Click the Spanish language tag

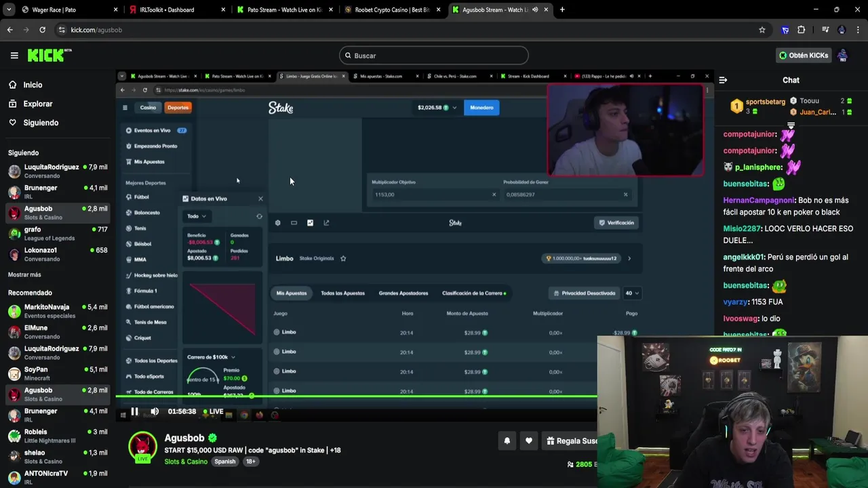point(224,462)
